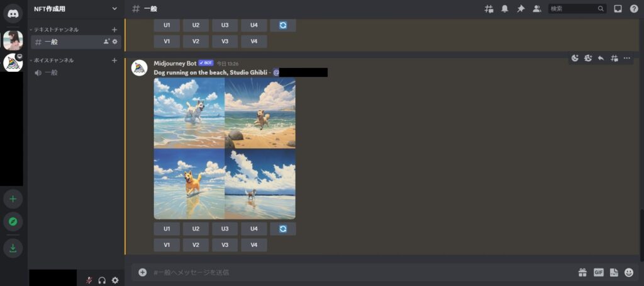Toggle headphones deafen
This screenshot has height=286, width=644.
coord(103,280)
